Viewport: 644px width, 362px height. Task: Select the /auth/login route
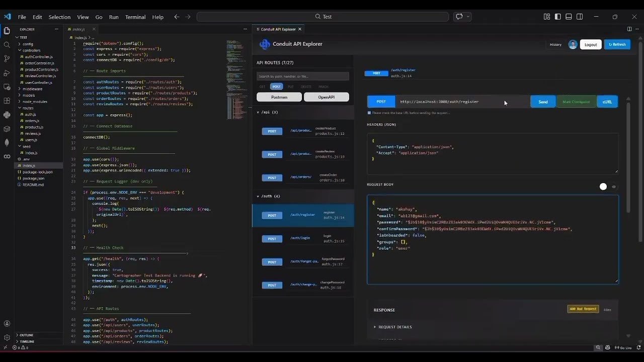303,239
